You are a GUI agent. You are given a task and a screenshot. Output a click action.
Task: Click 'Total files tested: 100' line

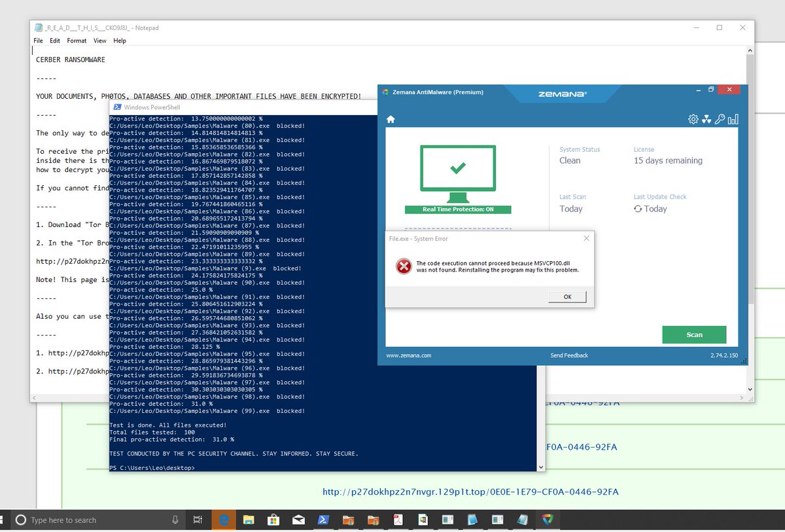pos(152,432)
